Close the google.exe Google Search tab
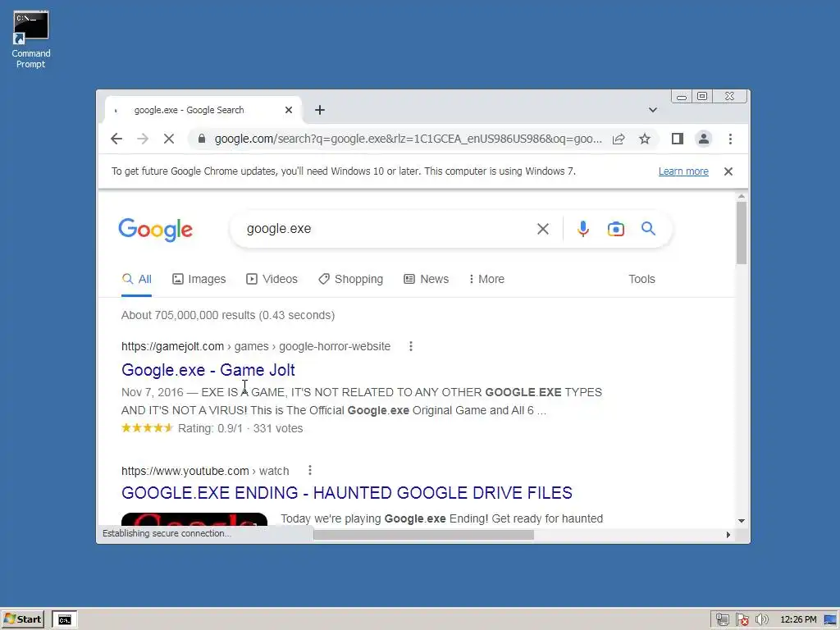840x630 pixels. tap(289, 110)
